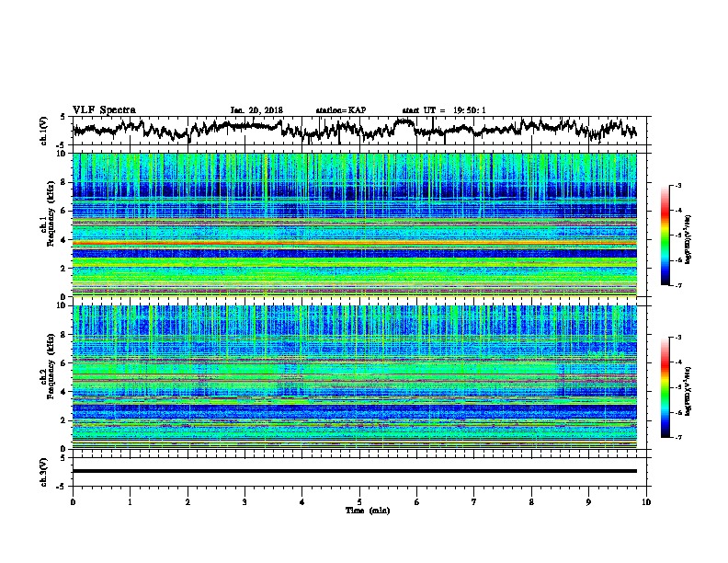
Task: Click the station=KAP label
Action: click(341, 110)
